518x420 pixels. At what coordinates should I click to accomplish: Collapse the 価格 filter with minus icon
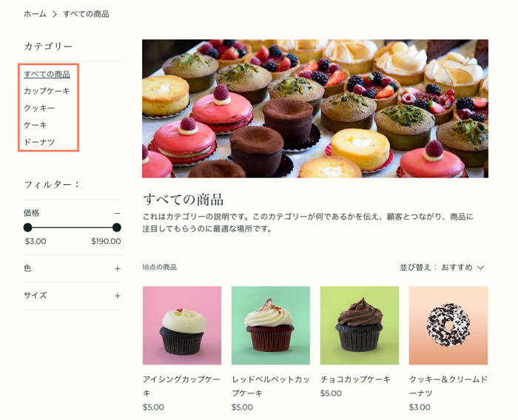(x=117, y=213)
